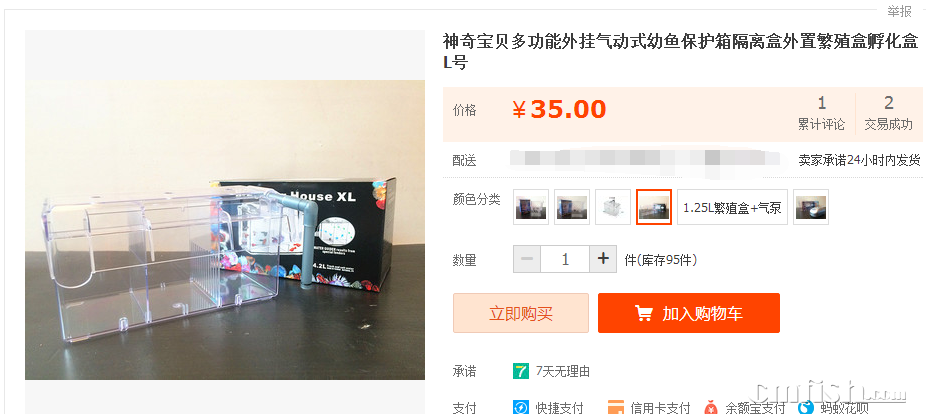Image resolution: width=926 pixels, height=414 pixels.
Task: Select the first color option thumbnail
Action: (x=531, y=207)
